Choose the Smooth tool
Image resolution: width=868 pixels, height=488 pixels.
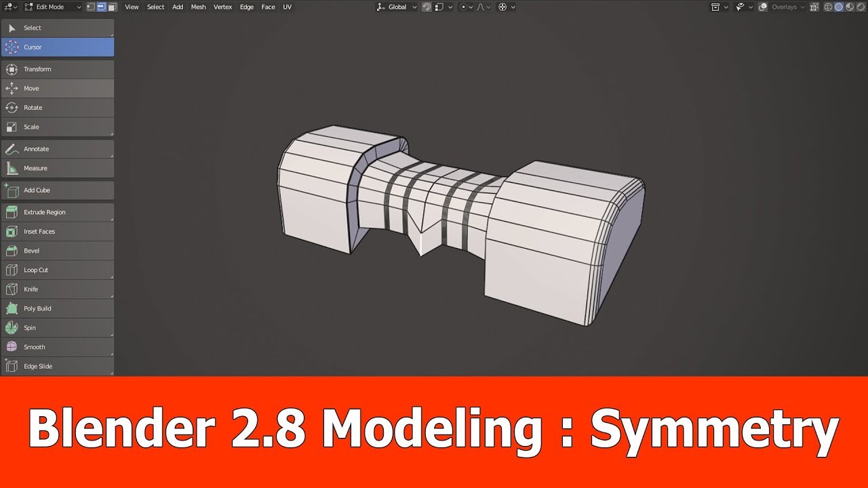(58, 347)
